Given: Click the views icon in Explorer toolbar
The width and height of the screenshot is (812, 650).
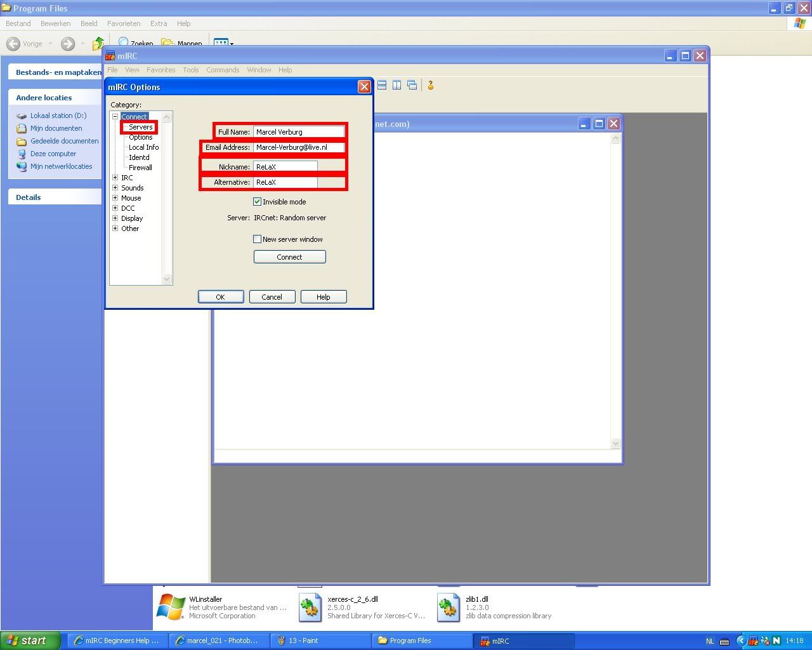Looking at the screenshot, I should coord(221,43).
